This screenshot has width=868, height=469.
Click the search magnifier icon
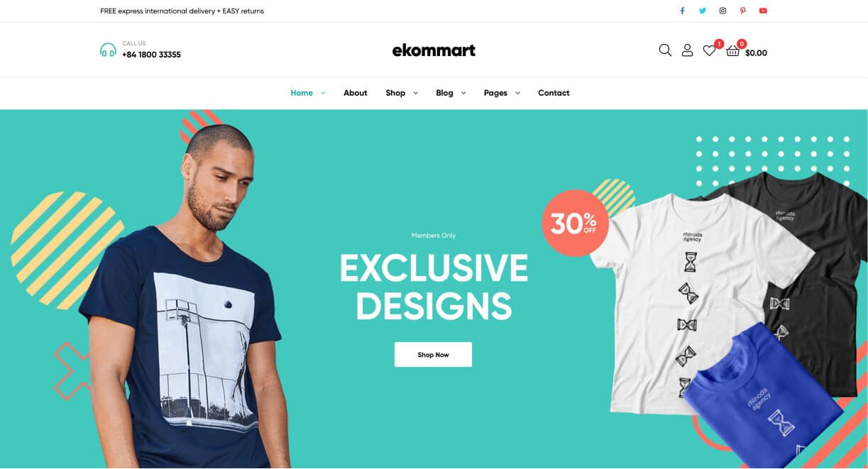point(665,50)
